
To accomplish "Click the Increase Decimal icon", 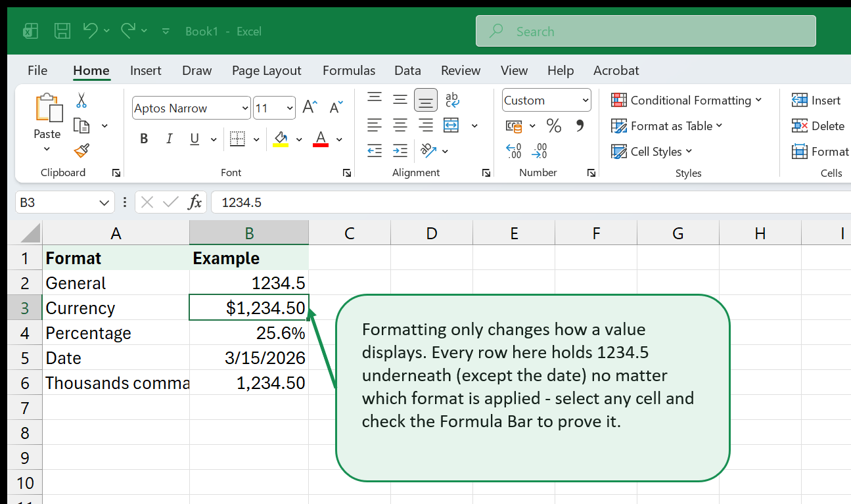I will click(x=513, y=151).
